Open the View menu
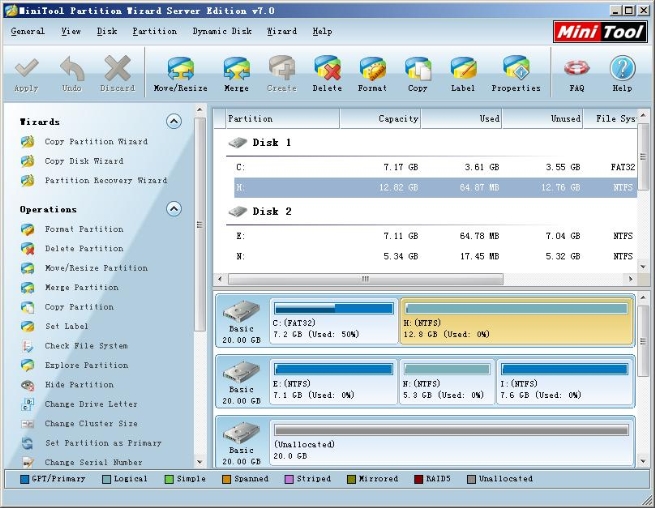The image size is (655, 508). 71,31
